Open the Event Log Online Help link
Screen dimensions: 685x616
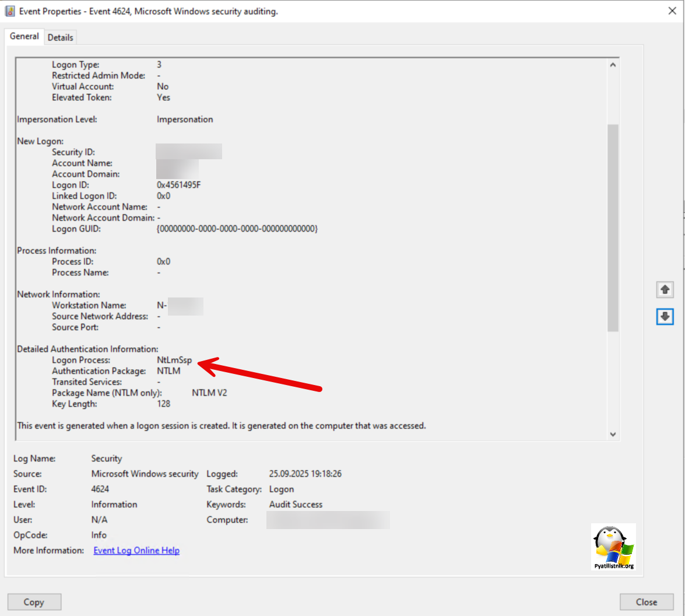136,550
